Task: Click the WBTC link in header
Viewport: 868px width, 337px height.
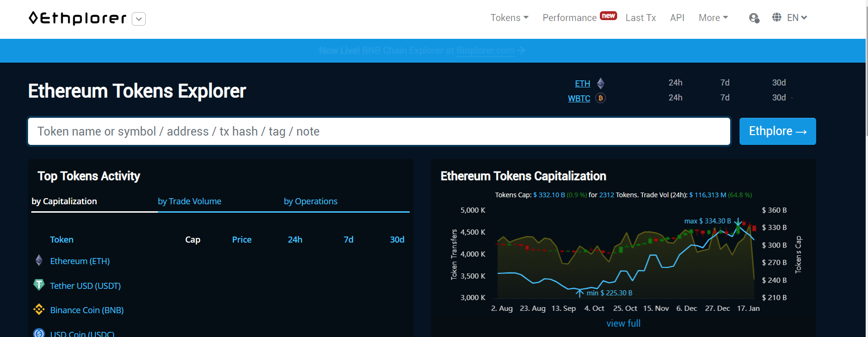Action: tap(579, 99)
